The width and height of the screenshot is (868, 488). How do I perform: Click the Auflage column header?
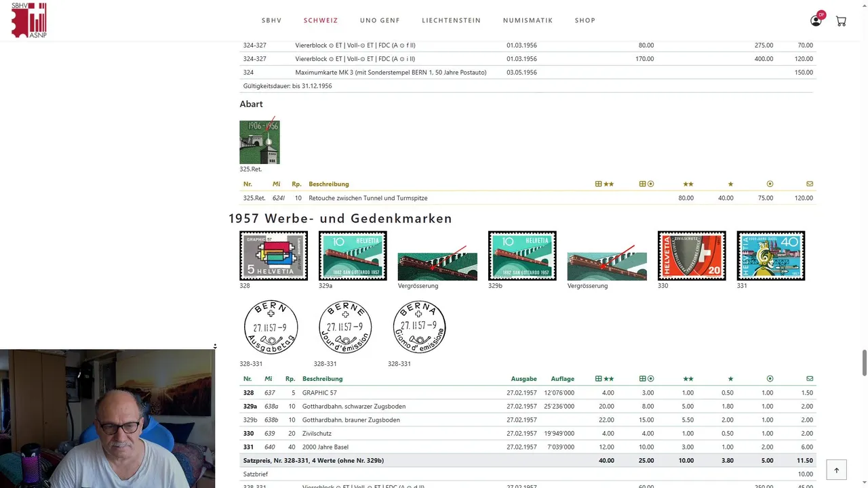click(563, 379)
